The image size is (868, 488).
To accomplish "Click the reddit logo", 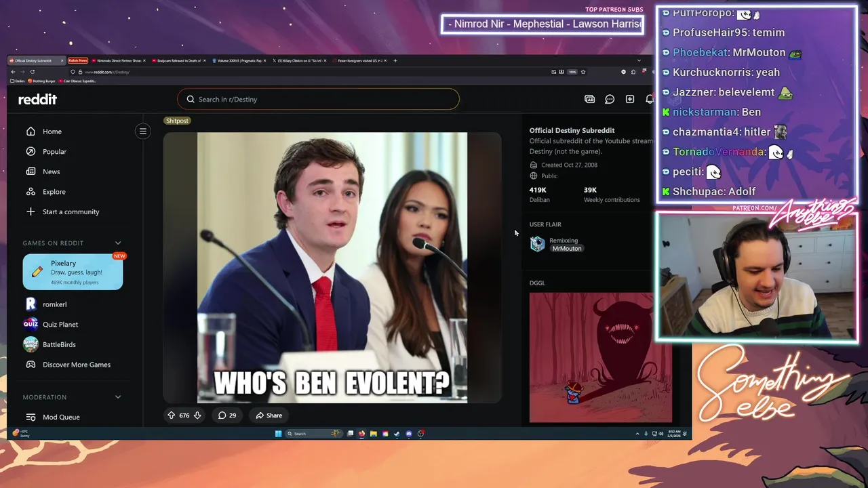I will 37,99.
